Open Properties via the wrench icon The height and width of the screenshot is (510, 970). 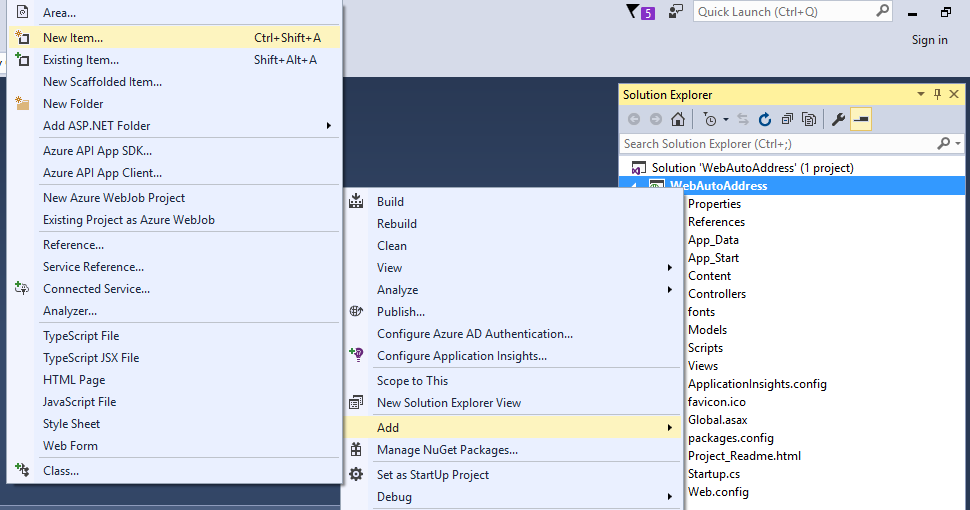[x=839, y=120]
